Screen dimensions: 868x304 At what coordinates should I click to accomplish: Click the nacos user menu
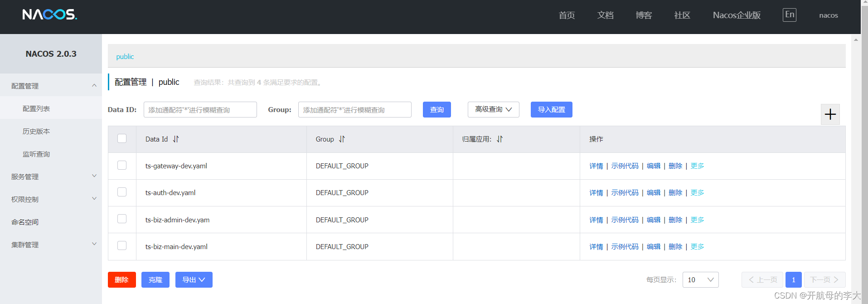click(x=828, y=15)
